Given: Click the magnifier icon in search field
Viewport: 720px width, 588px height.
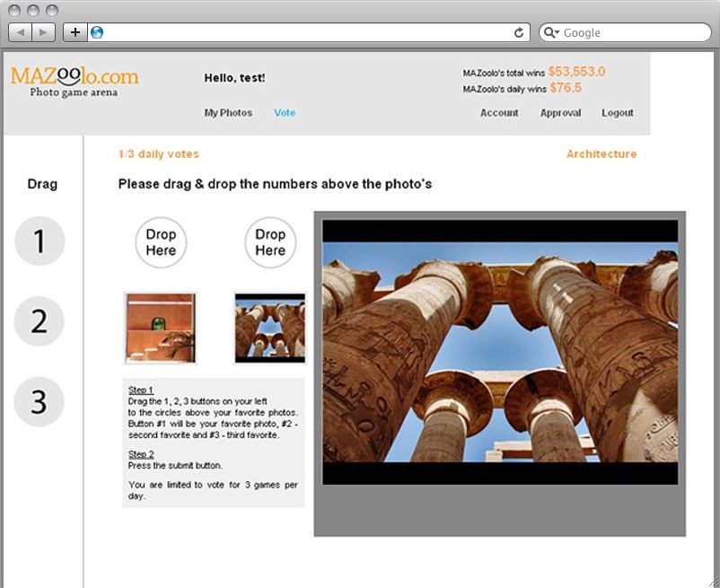Looking at the screenshot, I should tap(551, 32).
